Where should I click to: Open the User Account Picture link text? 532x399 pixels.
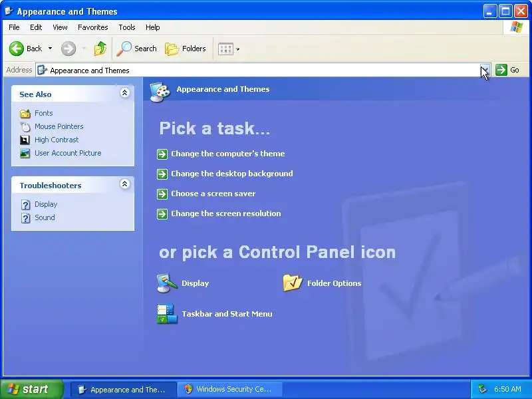click(68, 154)
